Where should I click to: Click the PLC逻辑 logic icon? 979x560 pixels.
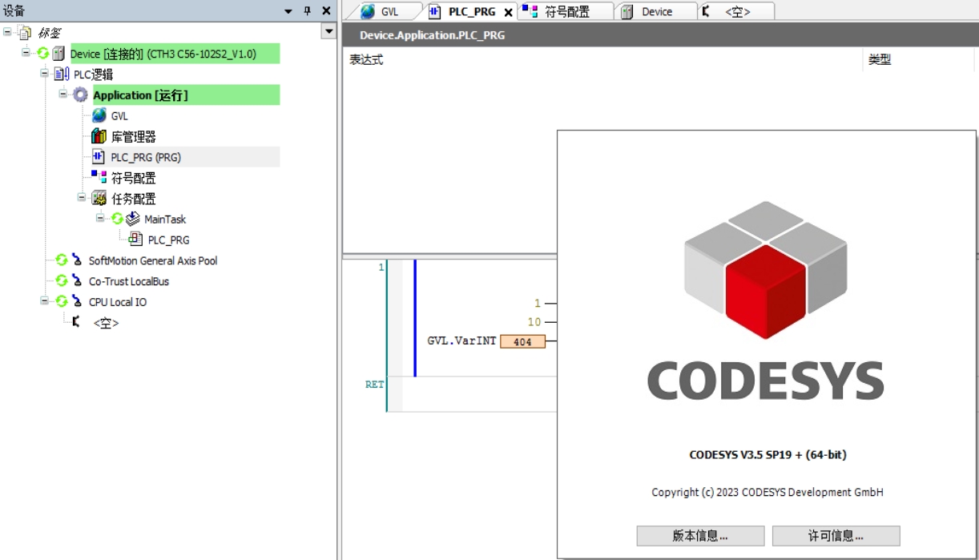click(62, 74)
